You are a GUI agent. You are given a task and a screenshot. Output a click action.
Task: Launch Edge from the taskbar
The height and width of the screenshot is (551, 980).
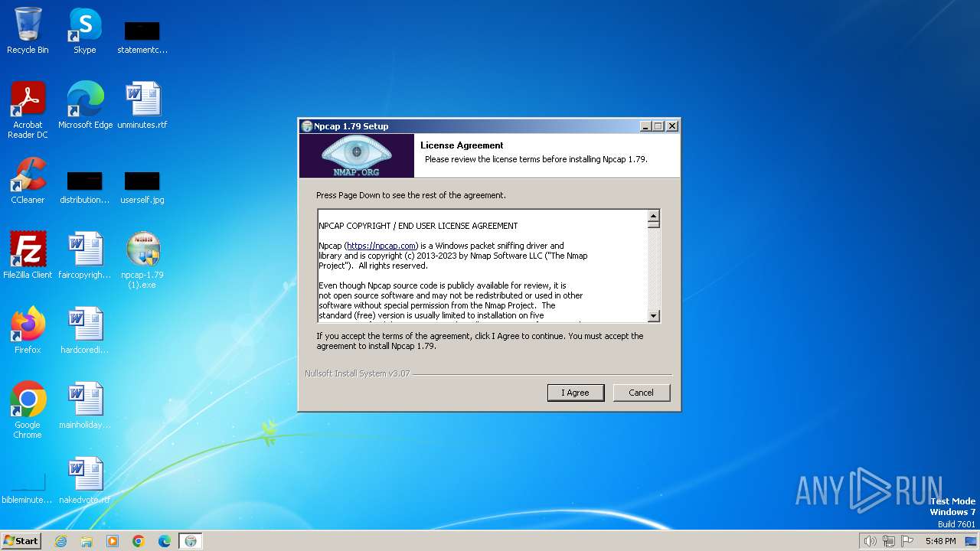click(165, 541)
